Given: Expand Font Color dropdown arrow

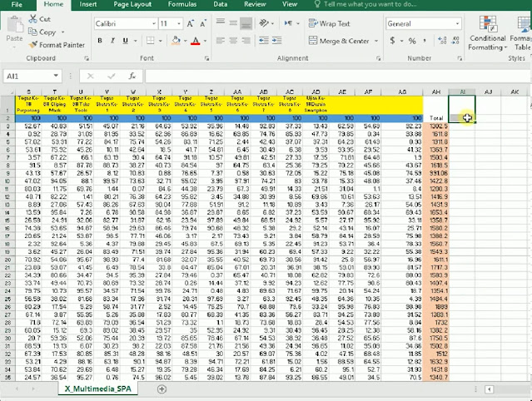Looking at the screenshot, I should [205, 41].
